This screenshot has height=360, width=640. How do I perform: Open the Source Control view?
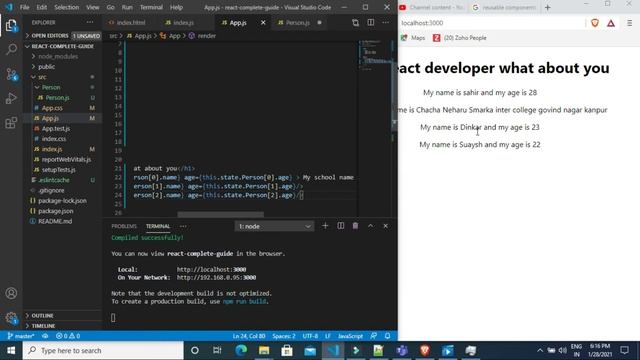click(x=11, y=74)
